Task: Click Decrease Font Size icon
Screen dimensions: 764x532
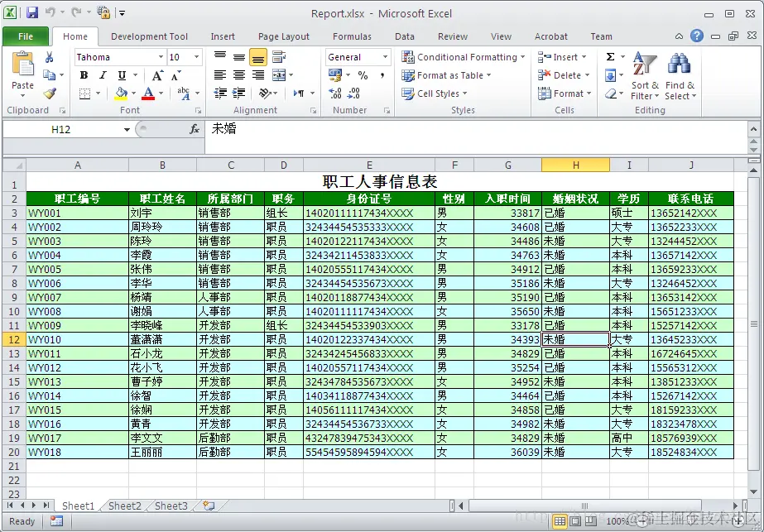Action: [176, 75]
